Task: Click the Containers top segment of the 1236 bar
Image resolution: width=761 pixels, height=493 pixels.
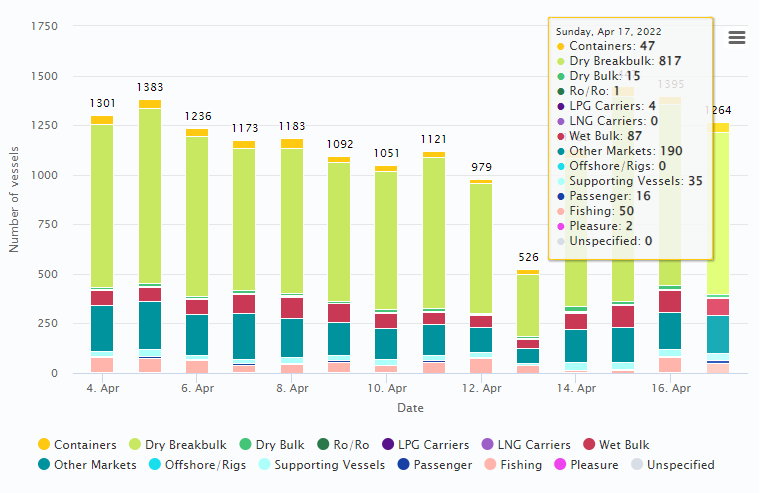Action: [x=197, y=132]
